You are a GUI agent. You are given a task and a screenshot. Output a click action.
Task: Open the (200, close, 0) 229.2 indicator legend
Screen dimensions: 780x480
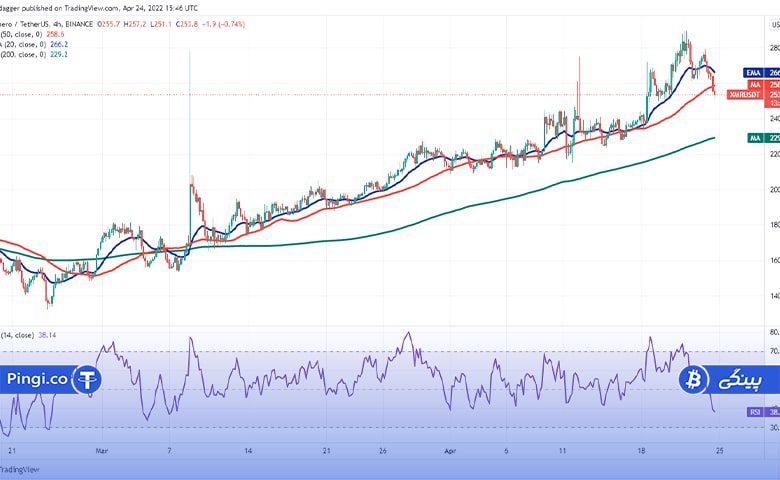(34, 54)
